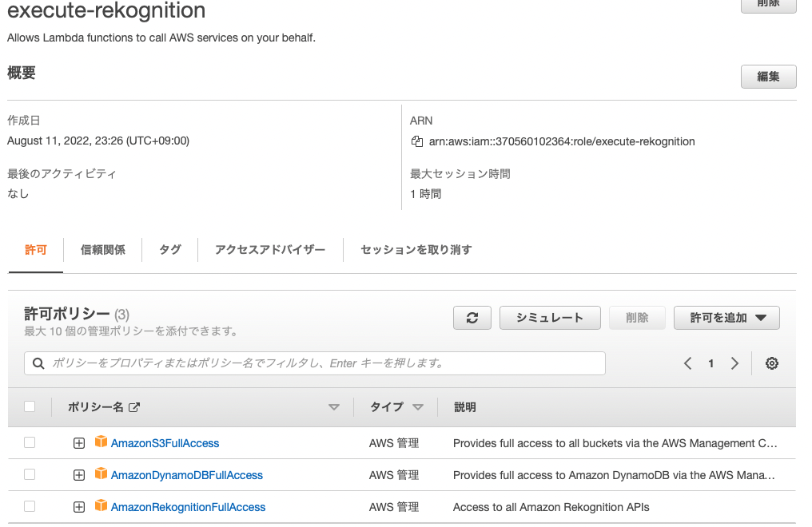The height and width of the screenshot is (527, 812).
Task: Go to the previous policies page arrow
Action: [687, 363]
